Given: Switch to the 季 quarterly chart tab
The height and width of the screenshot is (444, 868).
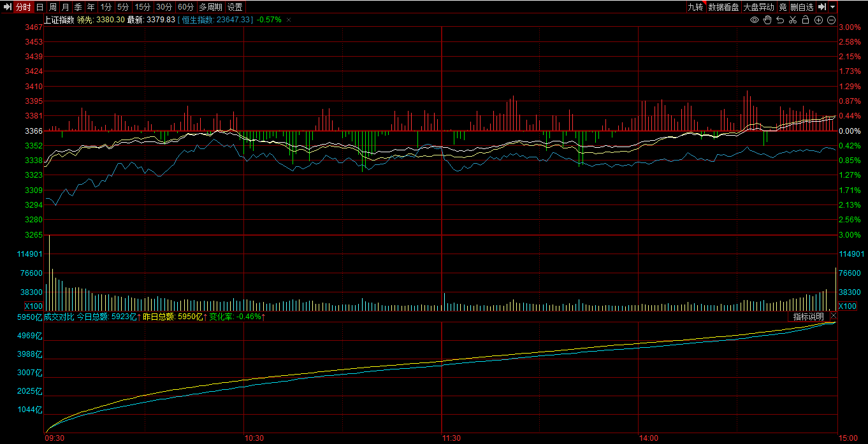Looking at the screenshot, I should [x=78, y=7].
